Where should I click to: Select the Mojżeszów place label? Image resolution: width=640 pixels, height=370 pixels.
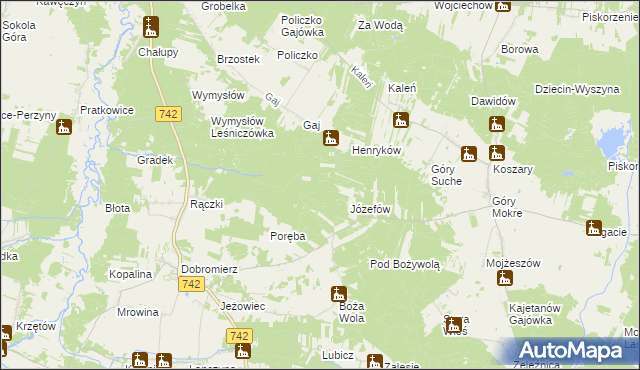(x=513, y=263)
